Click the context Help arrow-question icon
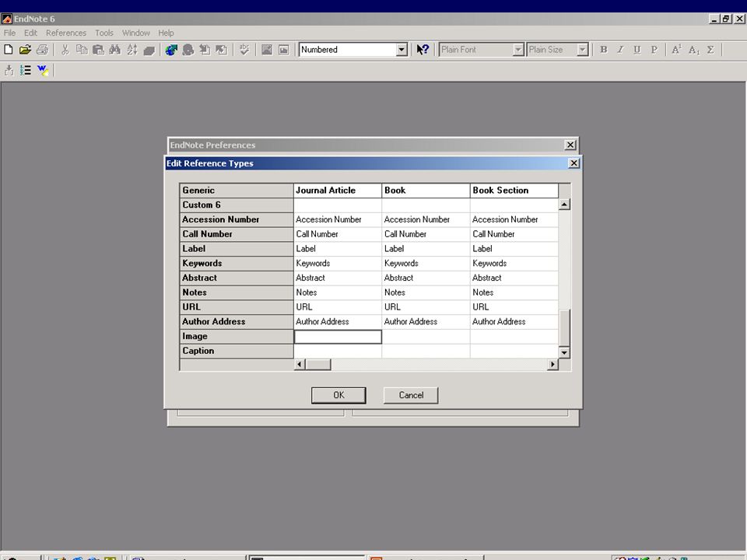Viewport: 747px width, 560px height. click(x=423, y=50)
